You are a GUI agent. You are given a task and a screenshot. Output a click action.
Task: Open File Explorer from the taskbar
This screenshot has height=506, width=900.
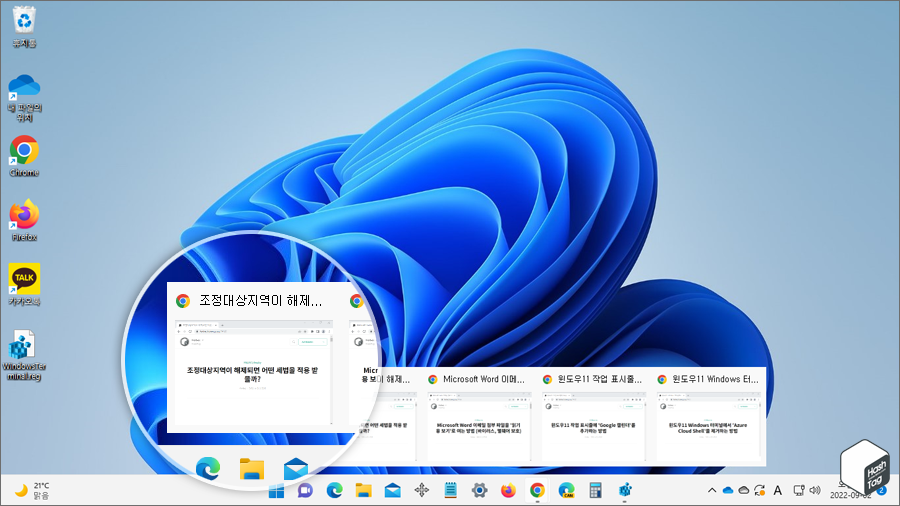coord(363,491)
